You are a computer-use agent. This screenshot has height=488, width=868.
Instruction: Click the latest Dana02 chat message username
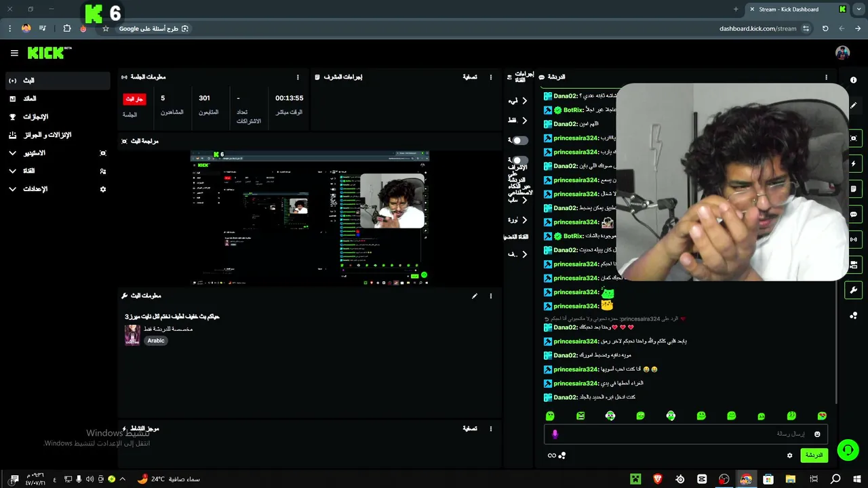[x=566, y=397]
